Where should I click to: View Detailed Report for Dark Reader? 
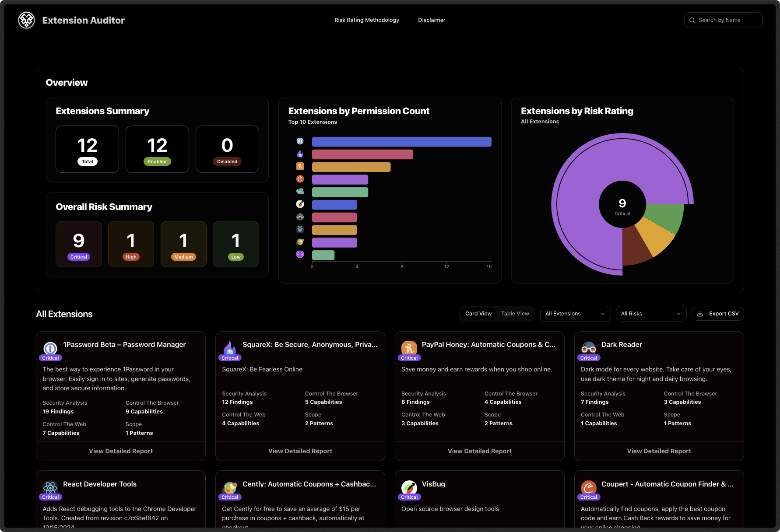pyautogui.click(x=659, y=451)
